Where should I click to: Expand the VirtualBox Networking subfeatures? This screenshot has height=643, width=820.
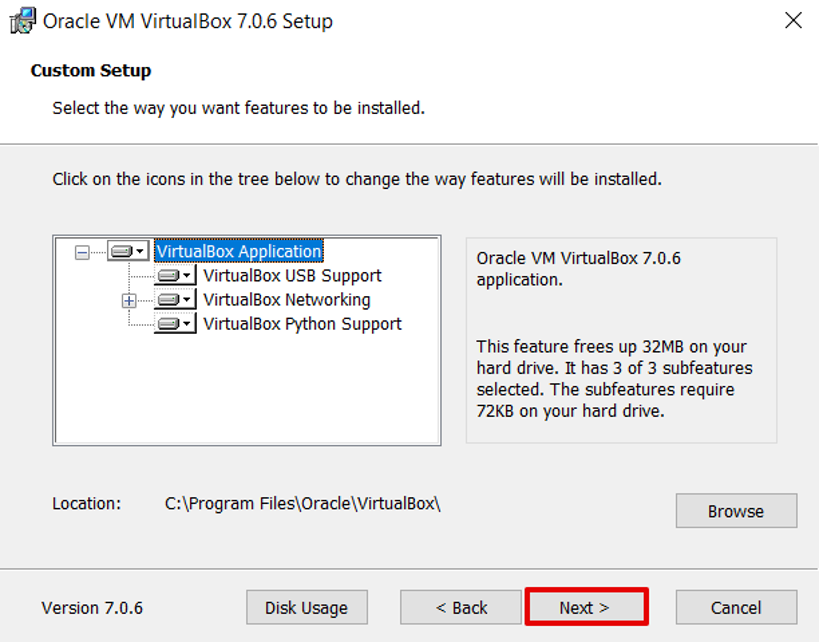click(129, 300)
